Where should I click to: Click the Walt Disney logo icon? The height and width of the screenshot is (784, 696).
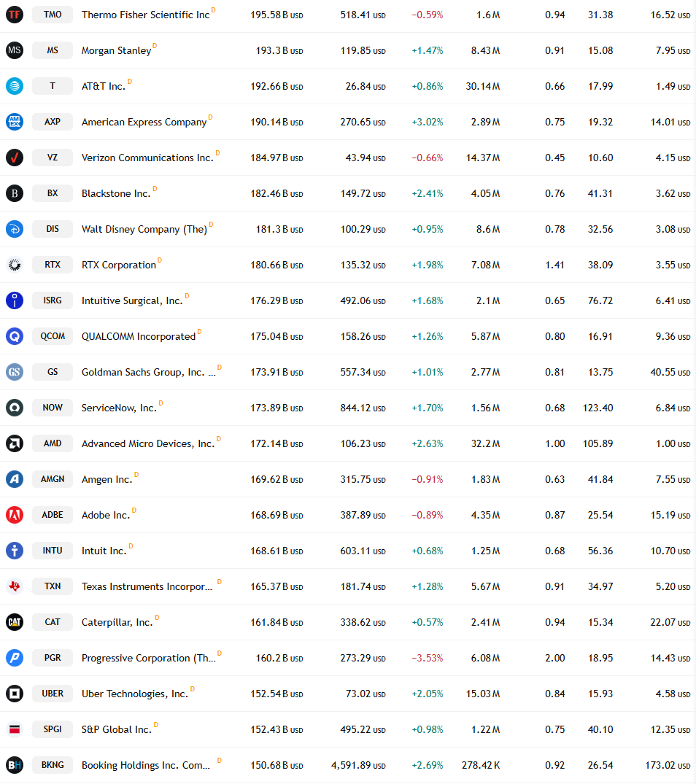(15, 229)
